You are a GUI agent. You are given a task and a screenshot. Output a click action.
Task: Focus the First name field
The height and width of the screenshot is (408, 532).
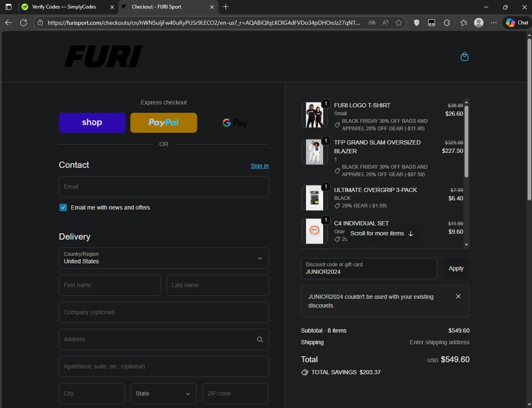(110, 285)
